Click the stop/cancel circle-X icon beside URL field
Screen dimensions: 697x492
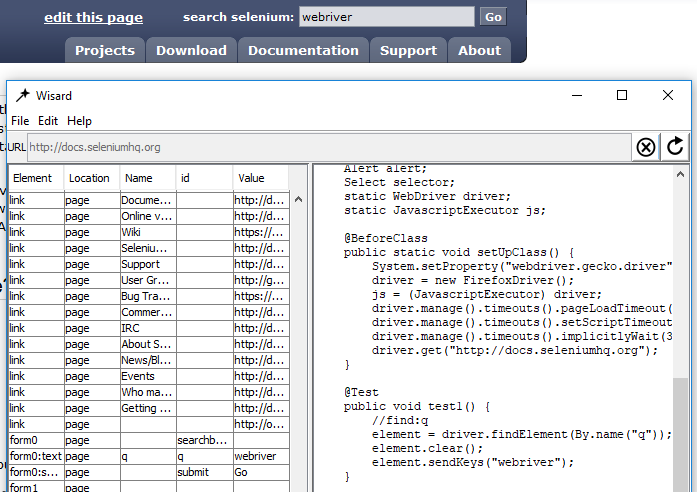[x=645, y=147]
